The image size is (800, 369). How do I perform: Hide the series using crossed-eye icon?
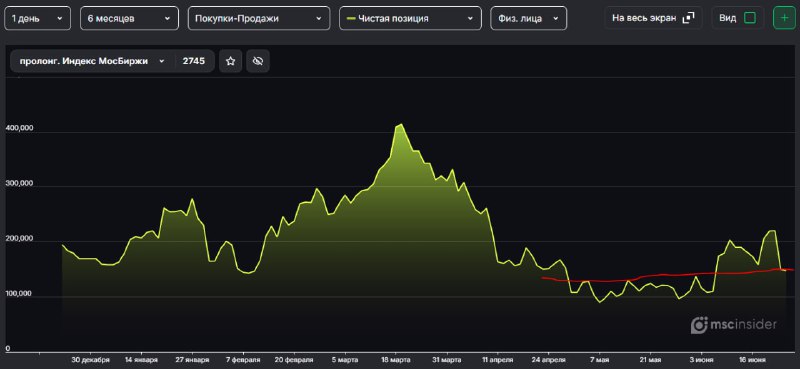tap(258, 61)
